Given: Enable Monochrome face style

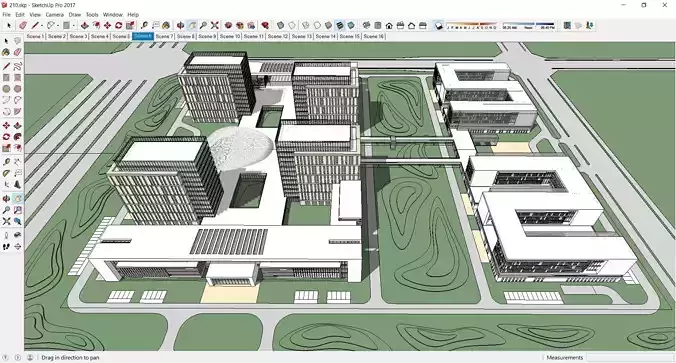Looking at the screenshot, I should pyautogui.click(x=351, y=25).
